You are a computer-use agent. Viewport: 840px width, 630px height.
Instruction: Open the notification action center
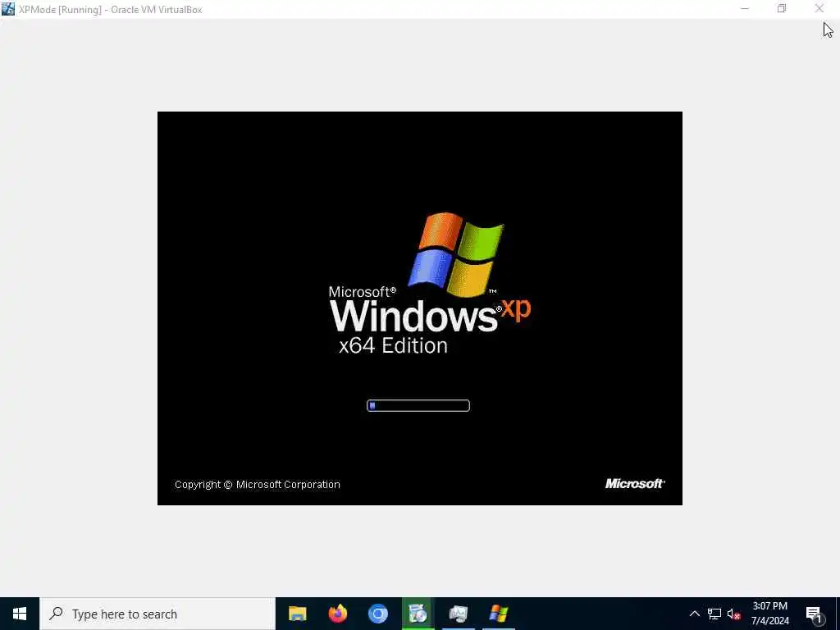(x=815, y=614)
